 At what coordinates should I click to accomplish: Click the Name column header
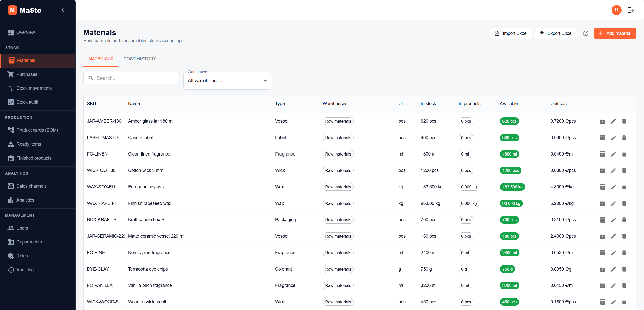(134, 104)
